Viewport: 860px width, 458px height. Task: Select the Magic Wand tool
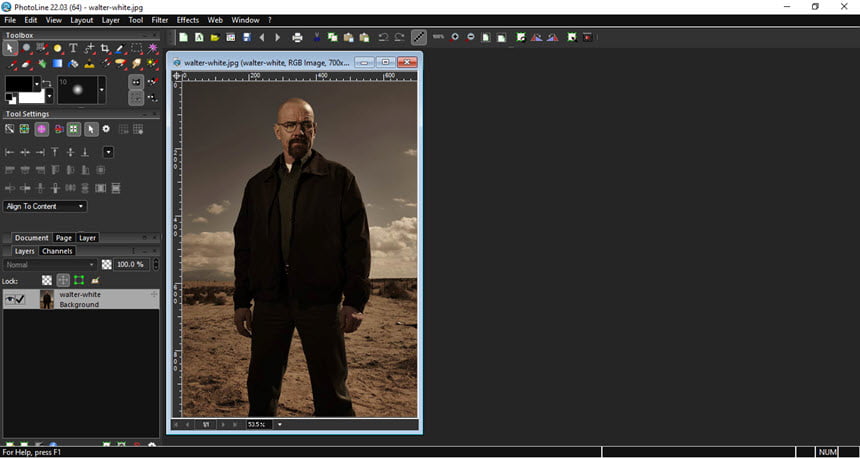[x=152, y=48]
